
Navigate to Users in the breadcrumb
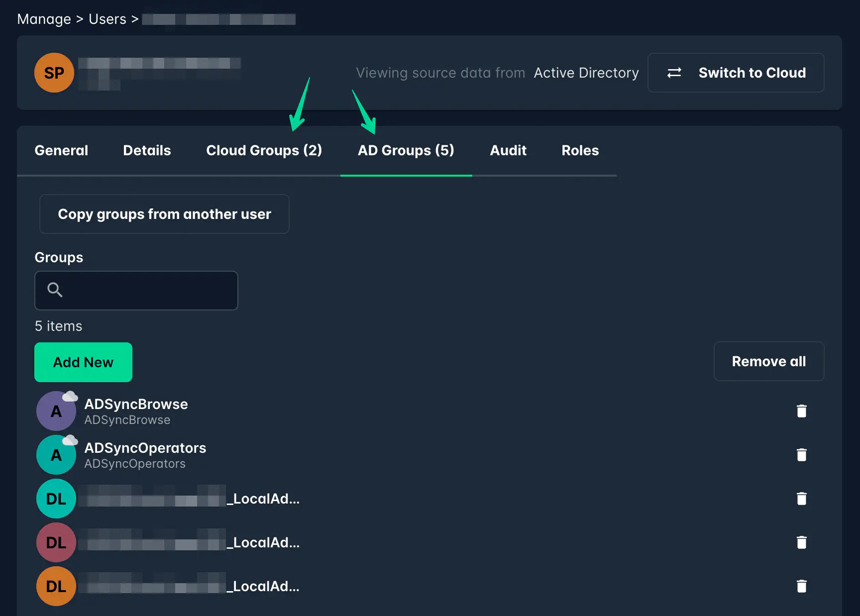(x=107, y=19)
